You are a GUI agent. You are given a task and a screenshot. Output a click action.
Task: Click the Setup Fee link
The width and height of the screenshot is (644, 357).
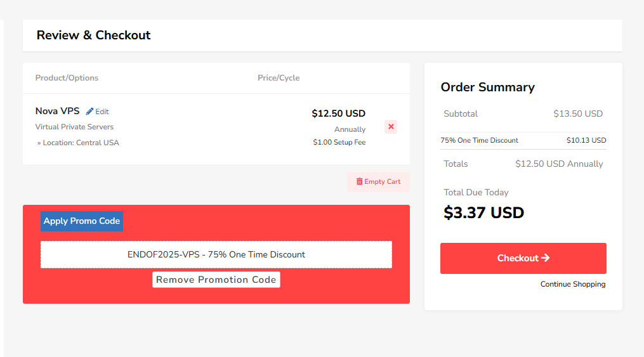[350, 143]
